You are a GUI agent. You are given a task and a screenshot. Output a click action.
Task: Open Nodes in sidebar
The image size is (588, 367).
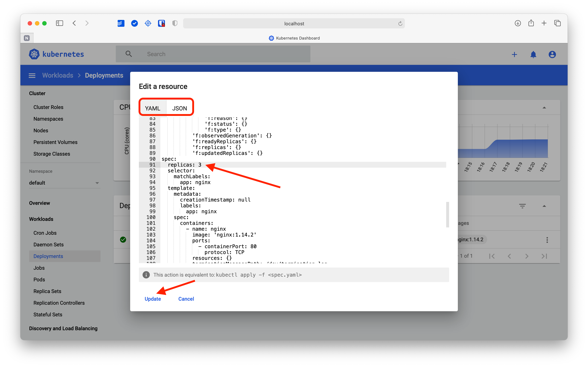point(41,130)
